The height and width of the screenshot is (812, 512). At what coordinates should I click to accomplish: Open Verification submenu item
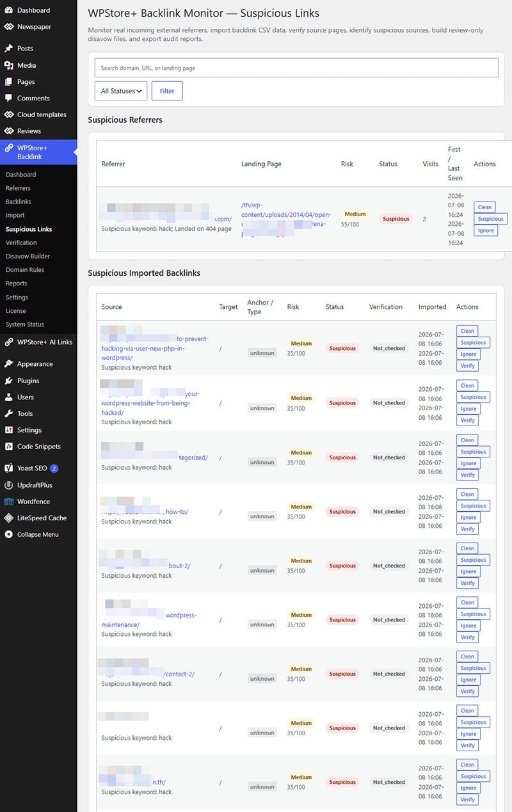21,243
